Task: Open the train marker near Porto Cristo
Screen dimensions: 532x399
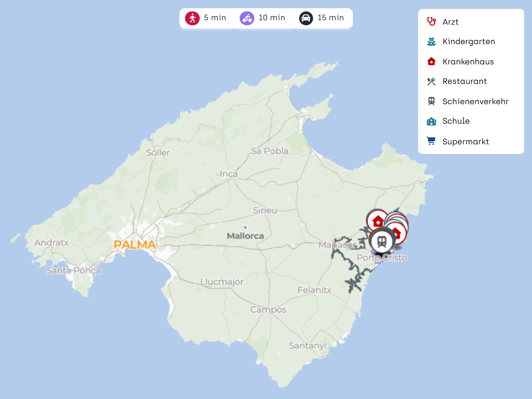Action: coord(382,242)
